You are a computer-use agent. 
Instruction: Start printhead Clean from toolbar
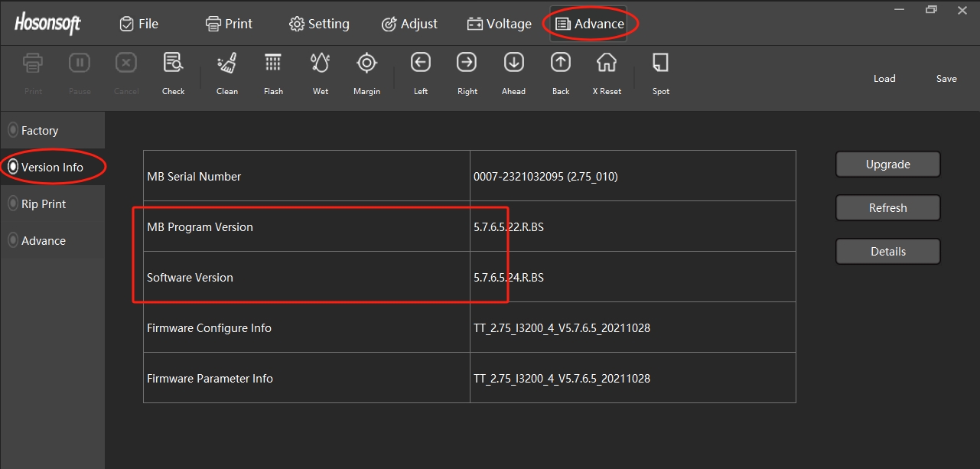click(x=227, y=64)
